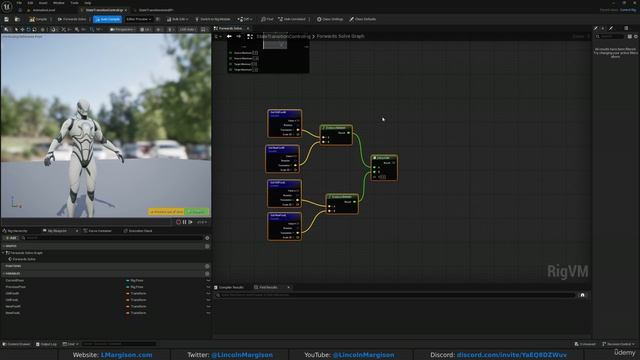Open the Content Drawer
Viewport: 640px width, 360px height.
17,344
